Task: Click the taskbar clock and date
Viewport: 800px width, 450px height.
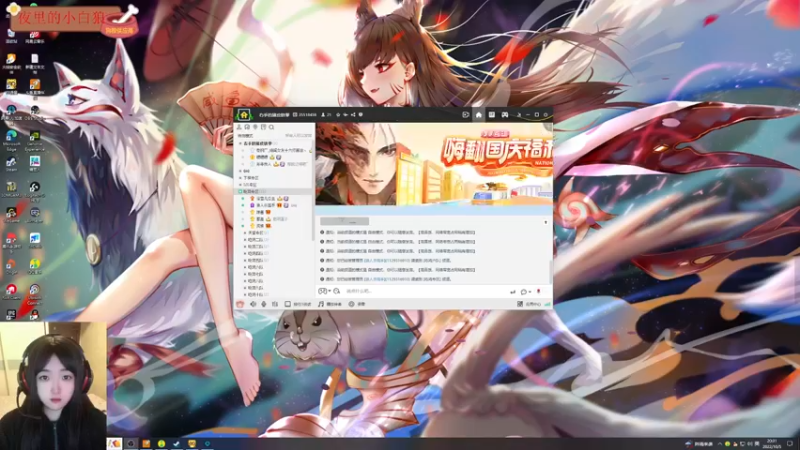Action: click(772, 444)
